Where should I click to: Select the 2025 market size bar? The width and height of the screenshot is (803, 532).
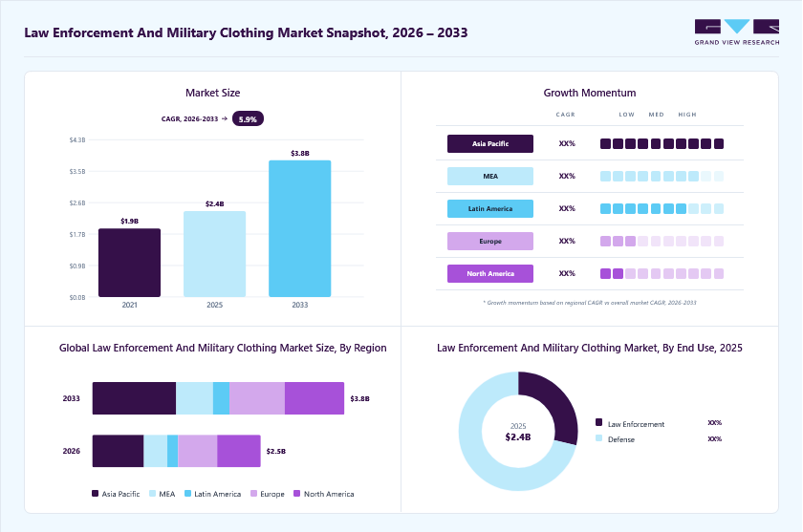pos(214,254)
